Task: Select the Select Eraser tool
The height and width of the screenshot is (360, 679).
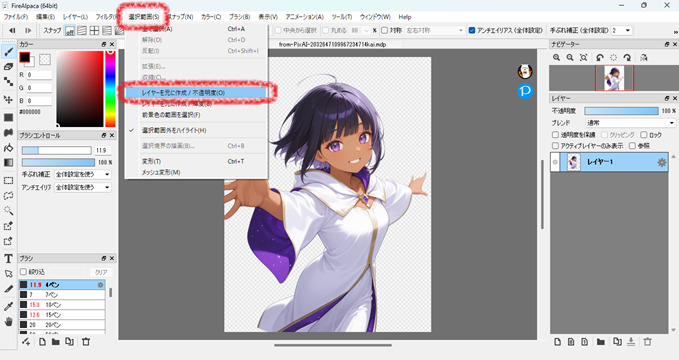Action: 8,241
